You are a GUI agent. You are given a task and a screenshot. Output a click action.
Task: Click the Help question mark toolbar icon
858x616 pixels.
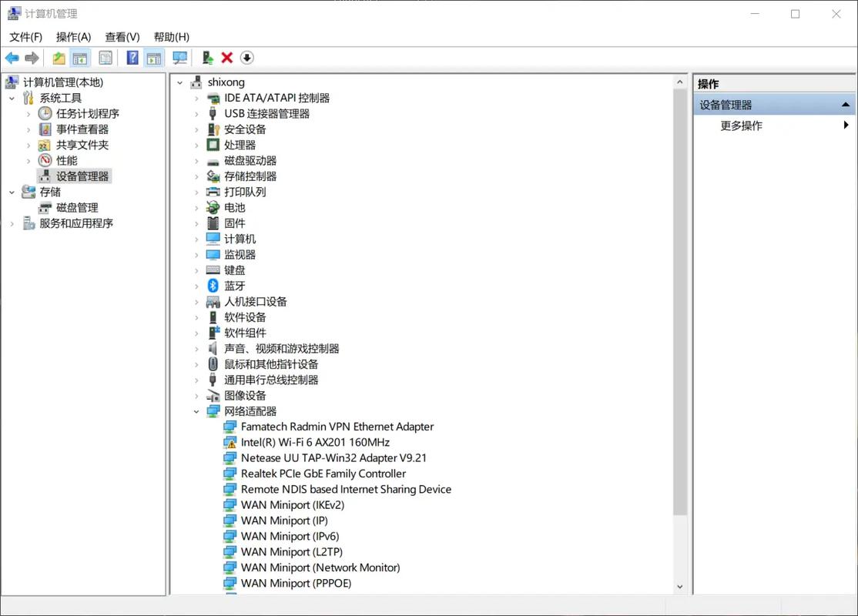132,58
